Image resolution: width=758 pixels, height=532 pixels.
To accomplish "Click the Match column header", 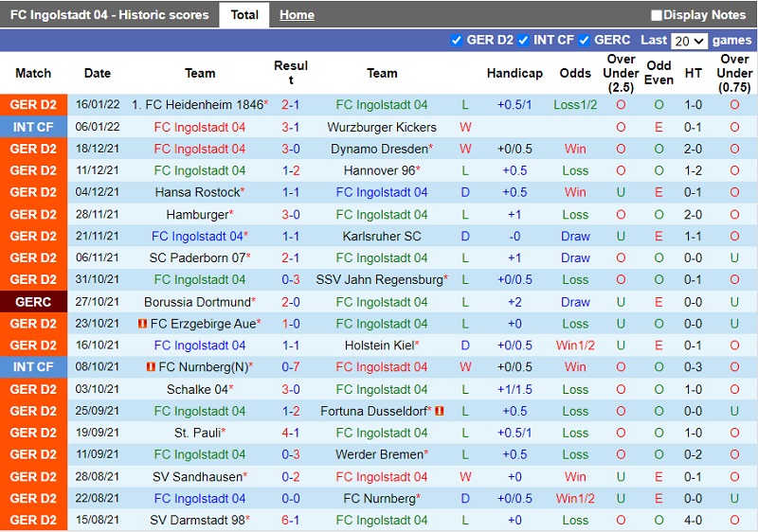I will pos(33,73).
